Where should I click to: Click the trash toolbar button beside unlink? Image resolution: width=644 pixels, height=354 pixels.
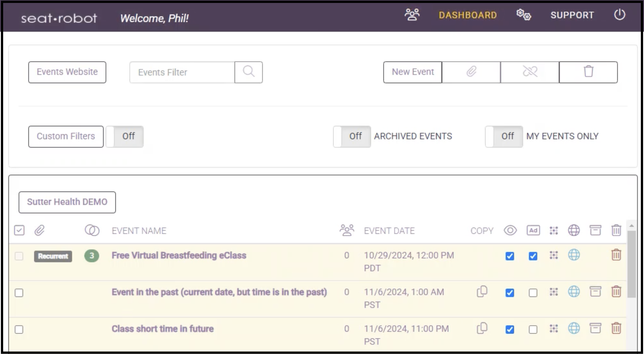588,72
